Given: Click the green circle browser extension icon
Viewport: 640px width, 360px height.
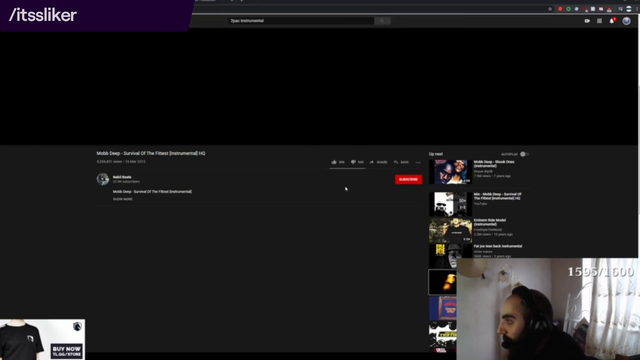Looking at the screenshot, I should coord(568,9).
